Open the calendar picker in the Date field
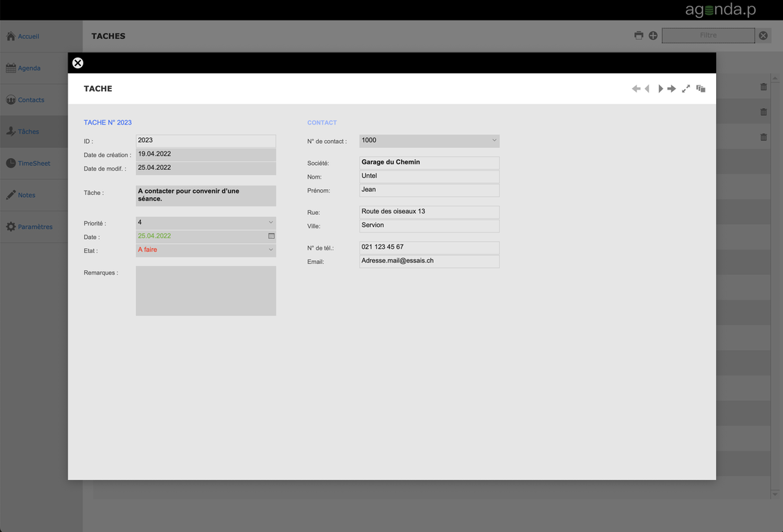This screenshot has height=532, width=783. 271,236
